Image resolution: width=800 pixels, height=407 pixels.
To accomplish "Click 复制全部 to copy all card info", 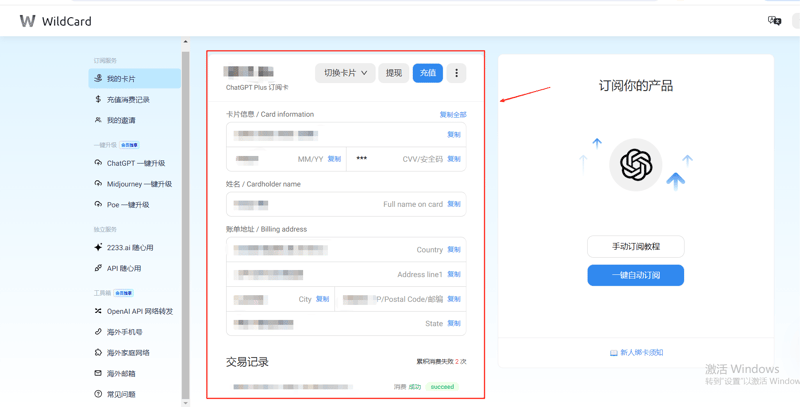I will [x=453, y=115].
